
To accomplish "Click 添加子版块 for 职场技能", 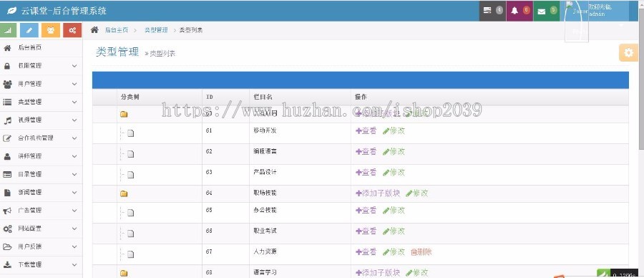I will [x=378, y=193].
